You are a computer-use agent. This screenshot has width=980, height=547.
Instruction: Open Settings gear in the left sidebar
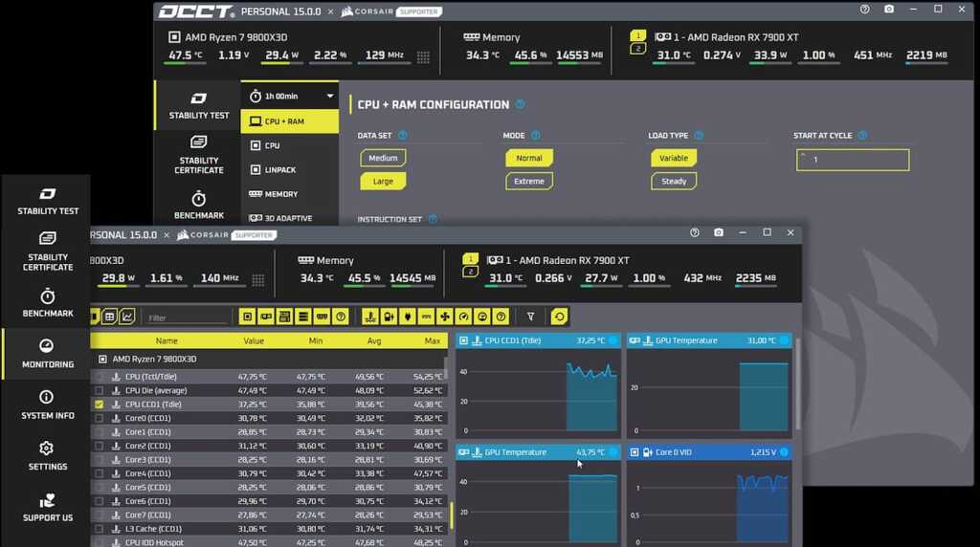(x=47, y=454)
